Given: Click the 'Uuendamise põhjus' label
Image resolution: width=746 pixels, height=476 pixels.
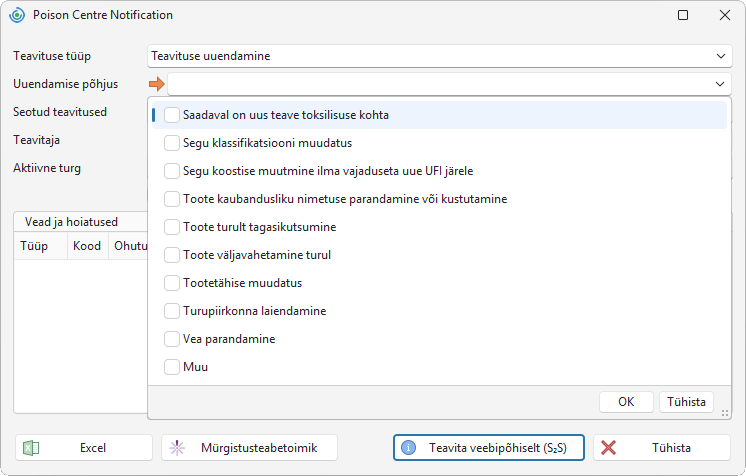Looking at the screenshot, I should tap(66, 84).
